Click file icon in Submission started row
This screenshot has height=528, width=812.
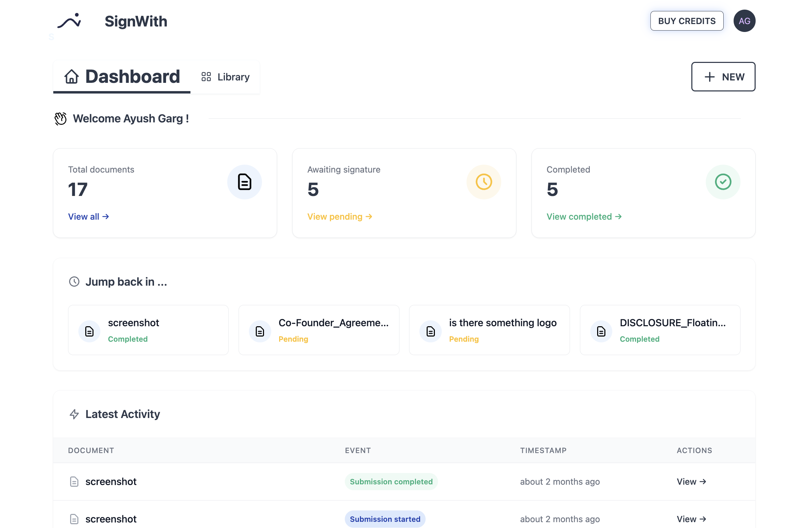pos(74,519)
